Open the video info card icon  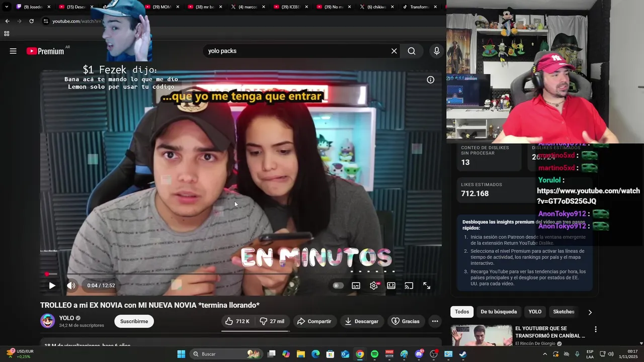pyautogui.click(x=430, y=79)
